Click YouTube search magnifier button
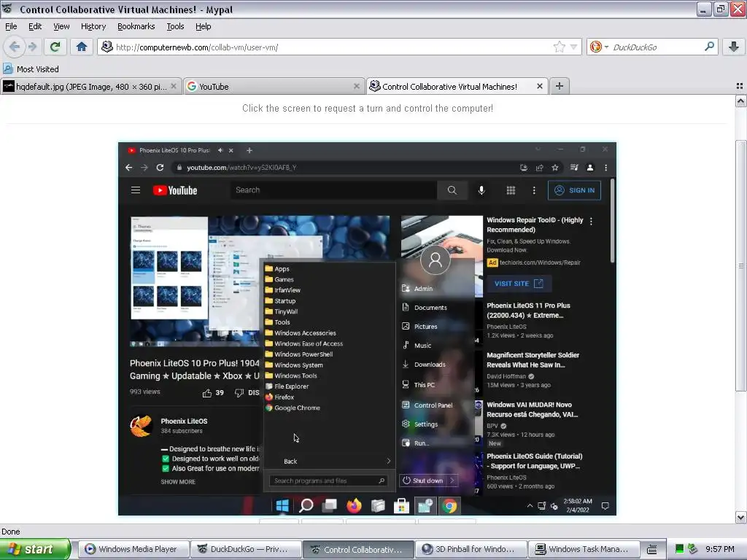 (452, 190)
